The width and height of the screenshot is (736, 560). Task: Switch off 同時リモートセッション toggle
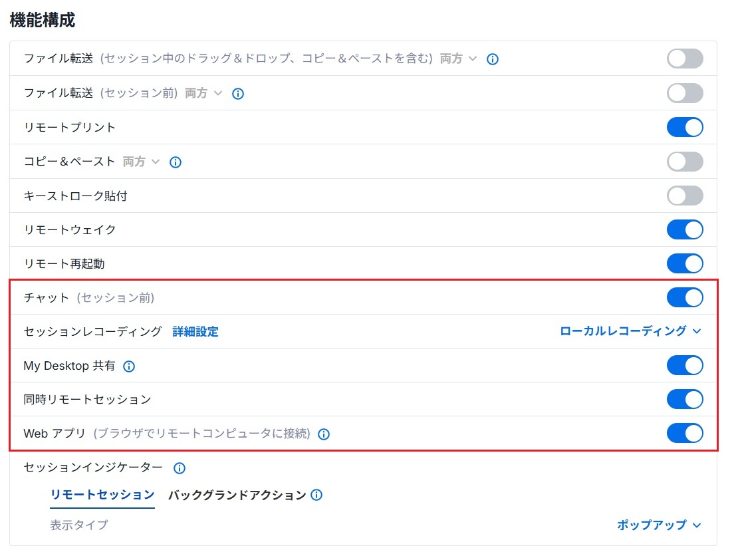[x=685, y=400]
